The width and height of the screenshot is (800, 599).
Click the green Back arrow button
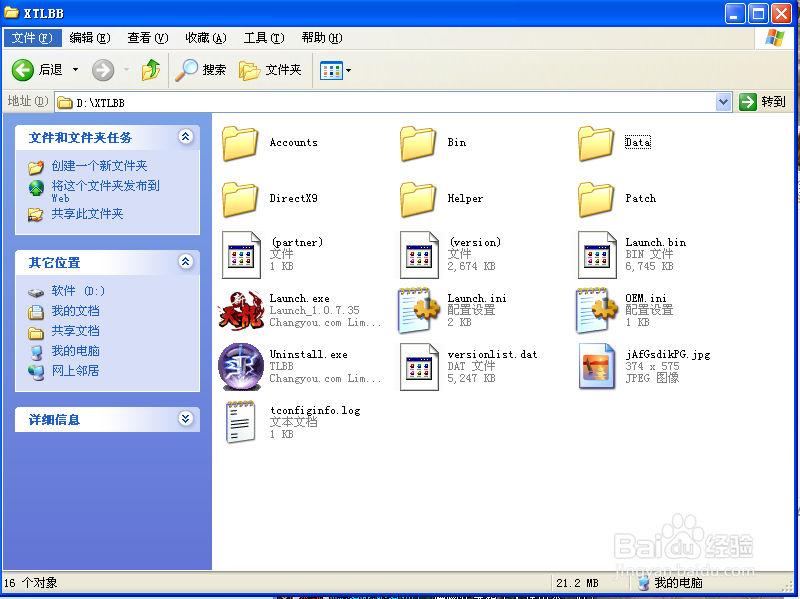tap(22, 70)
